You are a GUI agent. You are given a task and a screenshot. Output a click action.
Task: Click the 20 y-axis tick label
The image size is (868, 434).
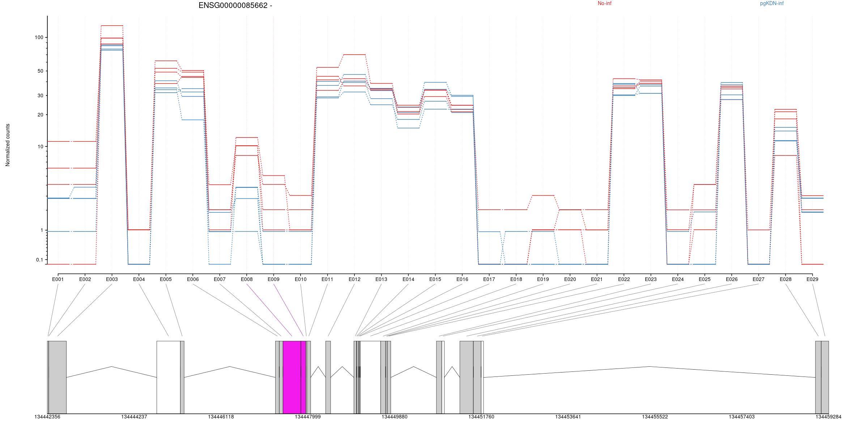coord(40,115)
